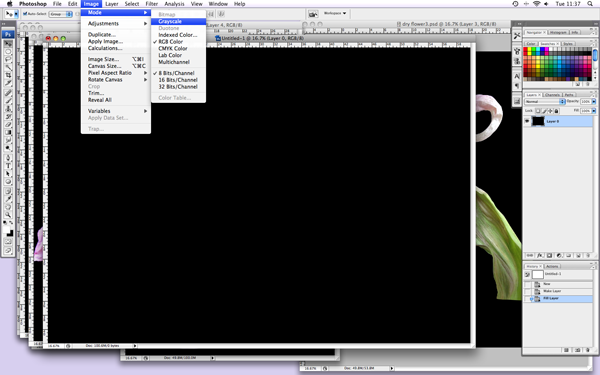Select the Eraser tool

8,125
